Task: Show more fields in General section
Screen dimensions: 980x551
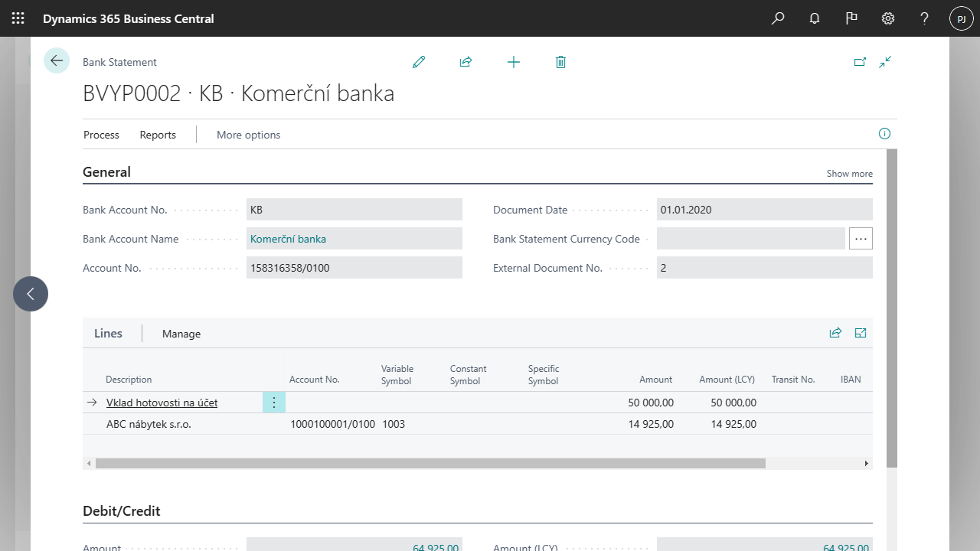Action: [x=849, y=174]
